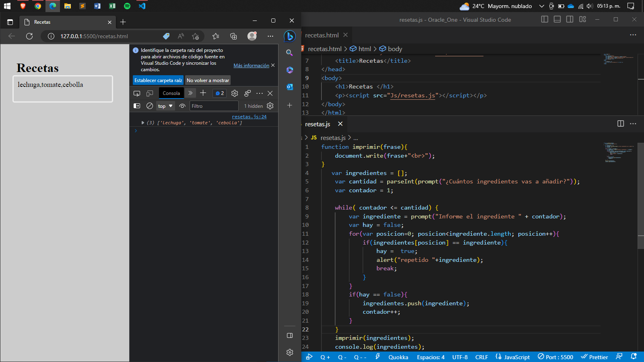This screenshot has height=362, width=644.
Task: Open the top JavaScript context dropdown
Action: click(x=165, y=106)
